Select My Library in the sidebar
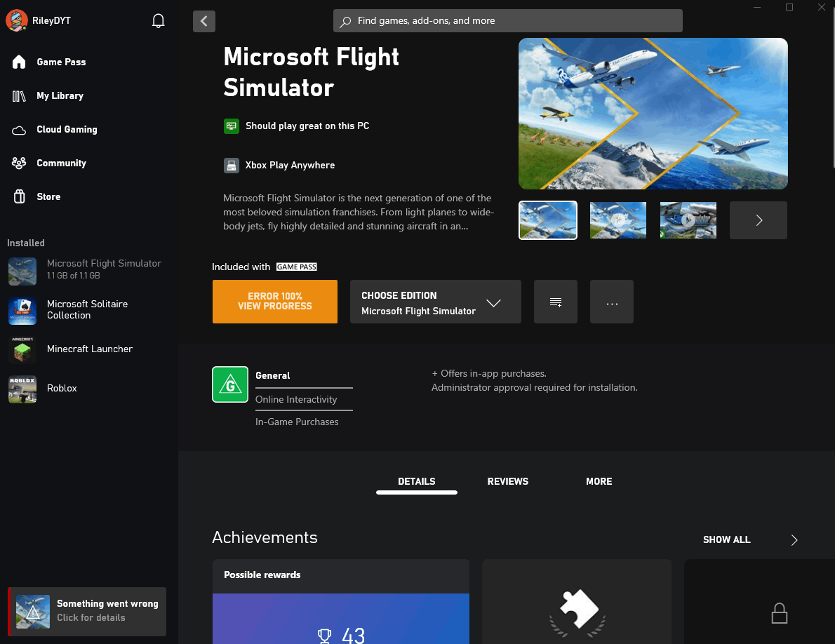This screenshot has height=644, width=835. 60,96
